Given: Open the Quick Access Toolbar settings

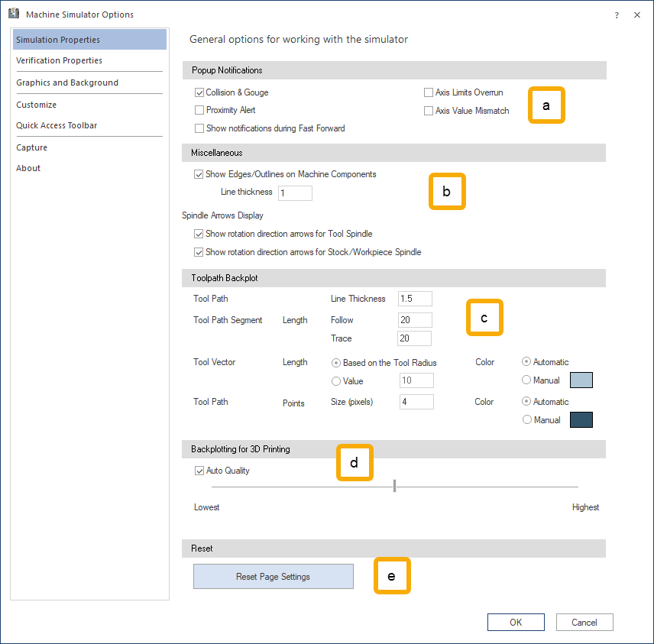Looking at the screenshot, I should pos(57,125).
